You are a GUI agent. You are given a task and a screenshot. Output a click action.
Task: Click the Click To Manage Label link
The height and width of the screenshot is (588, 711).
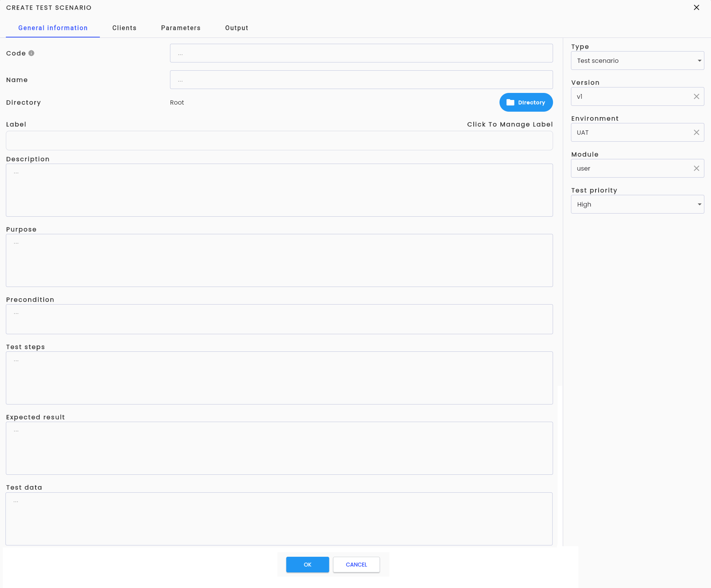(510, 124)
